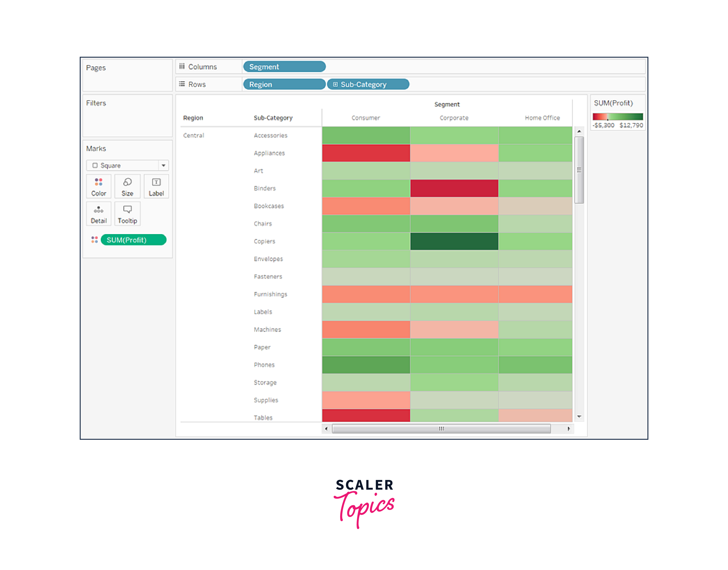Click the SUM(Profit) color legend gradient
Image resolution: width=728 pixels, height=570 pixels.
[x=618, y=117]
